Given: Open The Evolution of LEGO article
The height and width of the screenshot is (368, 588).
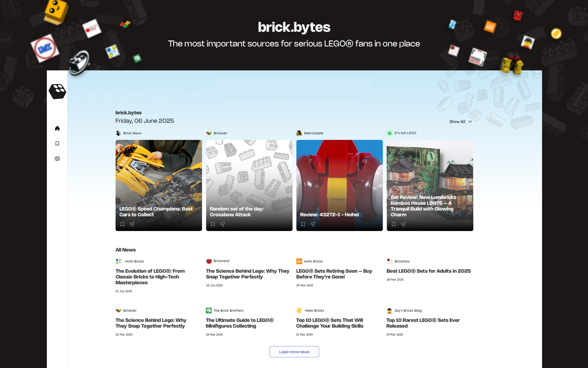Looking at the screenshot, I should [150, 277].
